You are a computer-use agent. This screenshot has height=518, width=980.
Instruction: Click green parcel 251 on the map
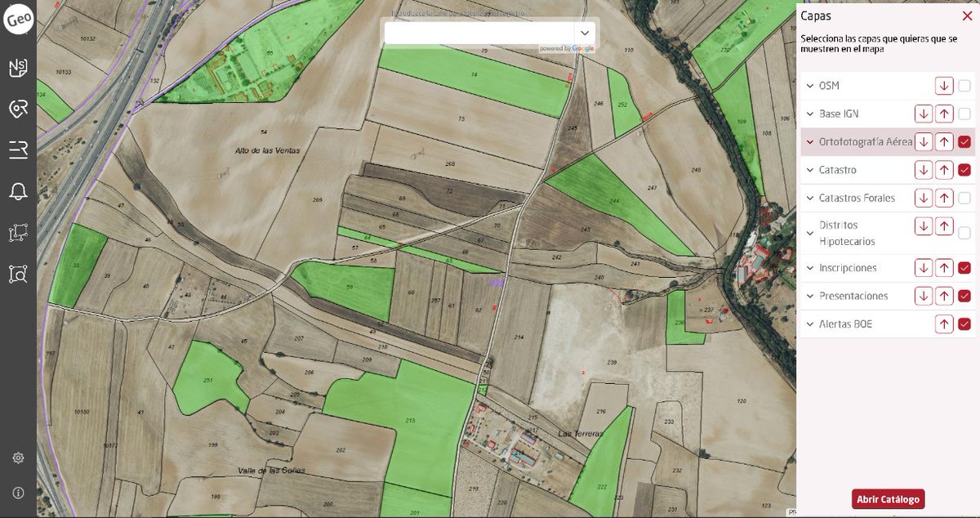[208, 381]
